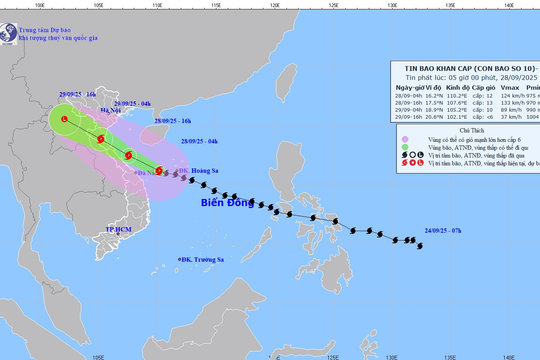Click the 'Ngày-giờ' table header
The height and width of the screenshot is (360, 540).
click(410, 88)
